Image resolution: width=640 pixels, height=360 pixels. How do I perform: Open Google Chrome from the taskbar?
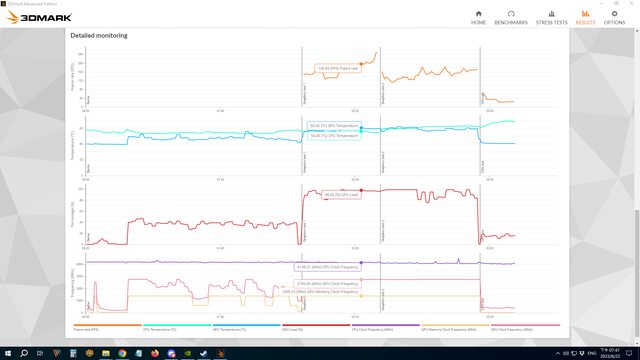tap(122, 353)
